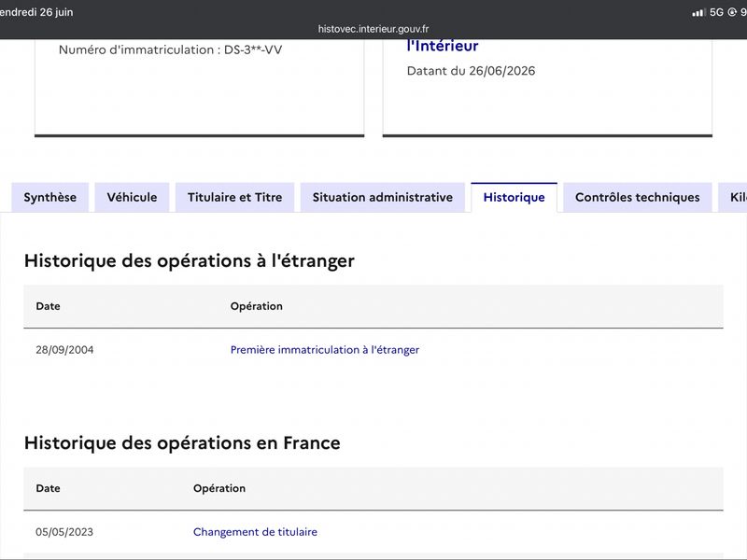Tap the vendredi 26 juin date
747x560 pixels.
click(x=36, y=12)
